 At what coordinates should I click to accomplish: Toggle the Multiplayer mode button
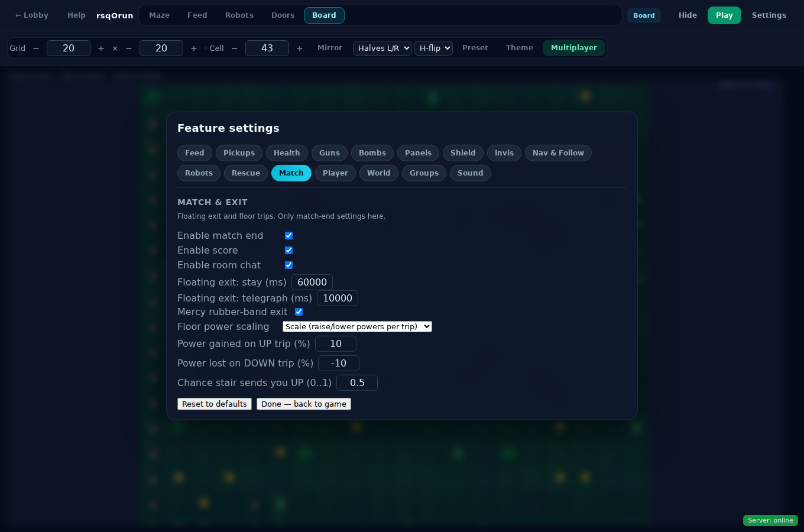tap(574, 48)
